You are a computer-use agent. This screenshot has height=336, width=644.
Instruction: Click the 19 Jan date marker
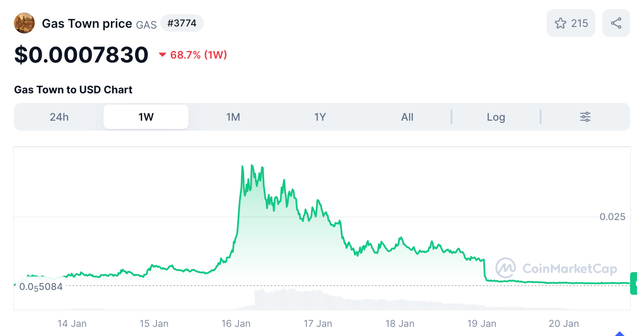click(x=482, y=323)
